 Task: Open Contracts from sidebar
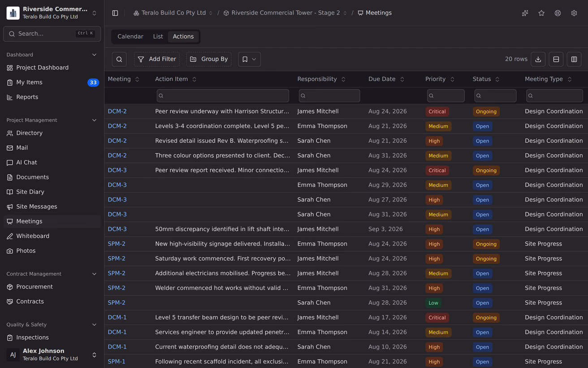coord(52,302)
